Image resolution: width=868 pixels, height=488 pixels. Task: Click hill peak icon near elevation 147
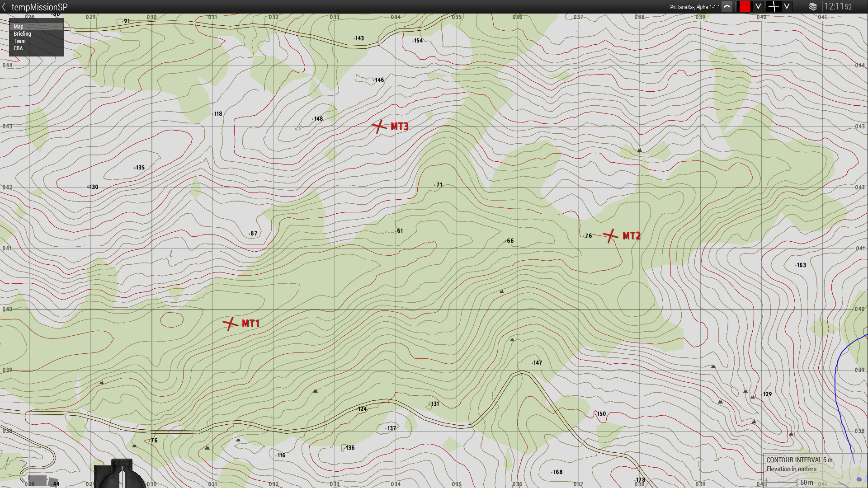512,339
